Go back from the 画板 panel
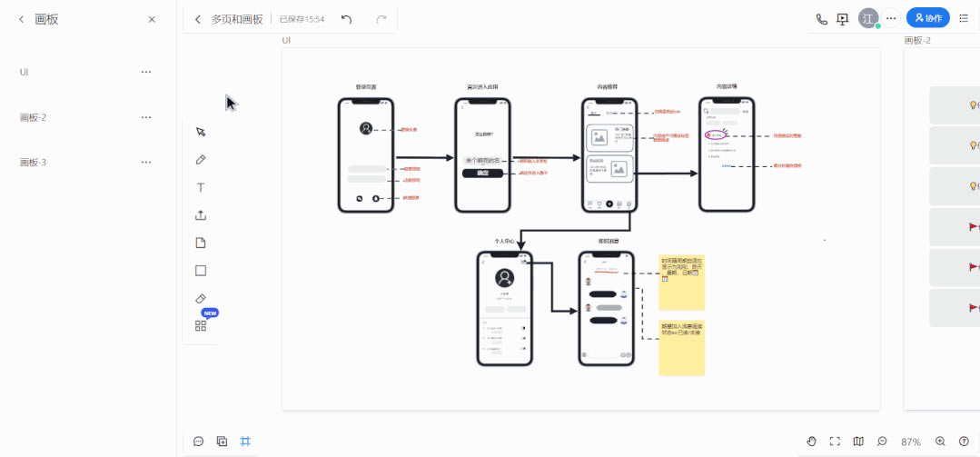This screenshot has height=457, width=980. pos(21,19)
